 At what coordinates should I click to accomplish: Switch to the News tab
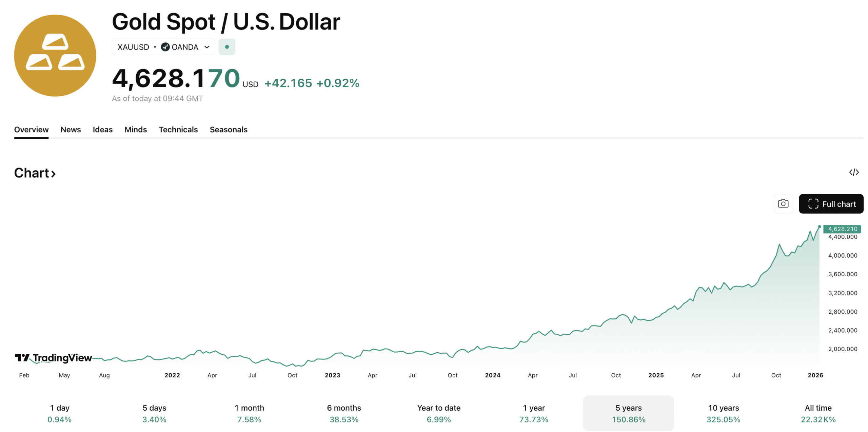click(71, 130)
